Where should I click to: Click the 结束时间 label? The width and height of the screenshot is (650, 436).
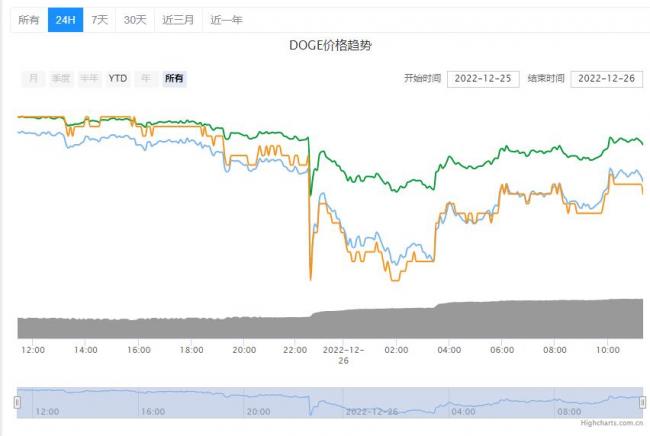click(x=546, y=78)
